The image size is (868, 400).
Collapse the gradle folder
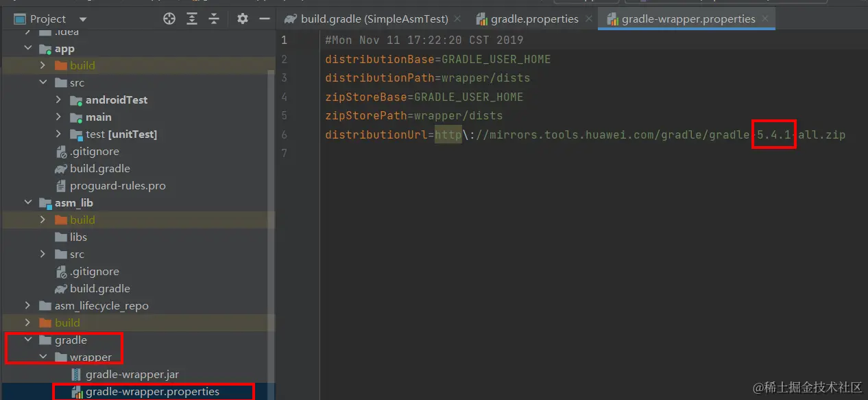(x=28, y=340)
